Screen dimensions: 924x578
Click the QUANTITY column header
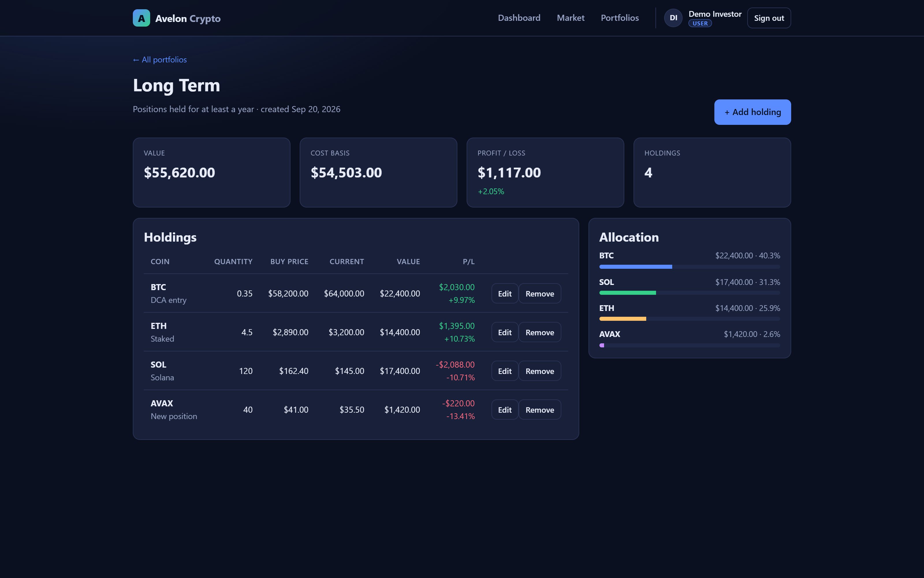[233, 262]
